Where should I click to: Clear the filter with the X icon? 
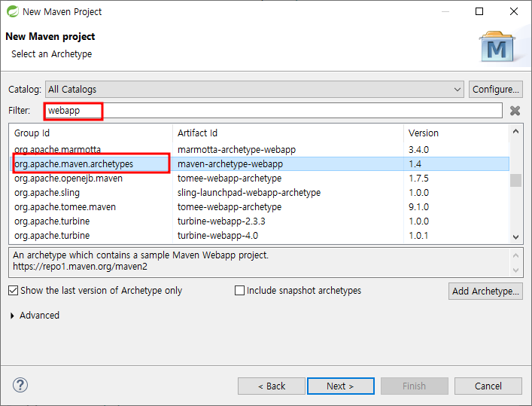tap(515, 111)
